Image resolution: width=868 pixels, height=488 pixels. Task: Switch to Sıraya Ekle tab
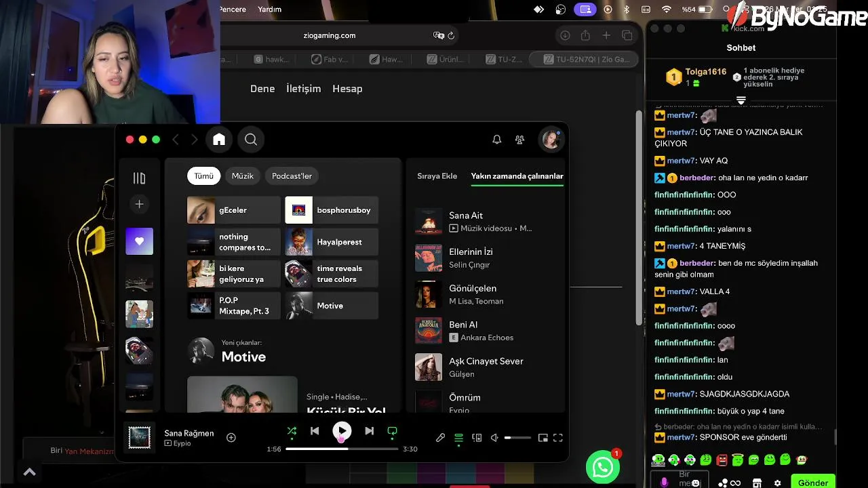coord(437,176)
